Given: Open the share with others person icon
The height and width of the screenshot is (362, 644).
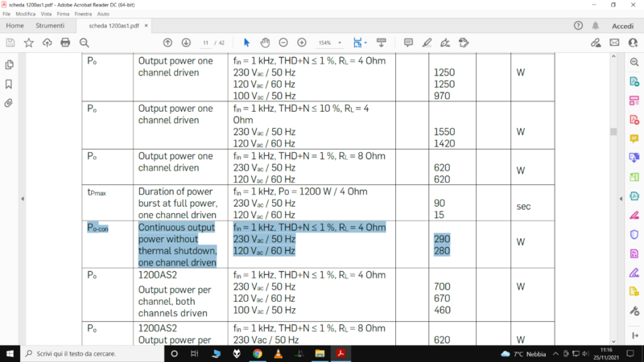Looking at the screenshot, I should tap(633, 43).
